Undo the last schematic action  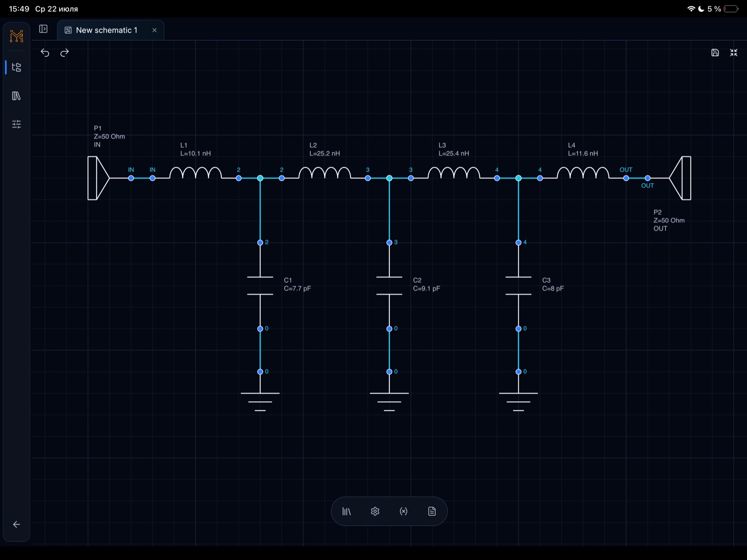click(45, 53)
